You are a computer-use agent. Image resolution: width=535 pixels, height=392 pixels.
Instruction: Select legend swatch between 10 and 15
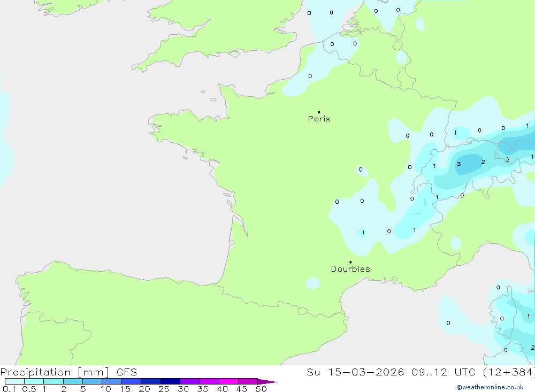(x=112, y=381)
